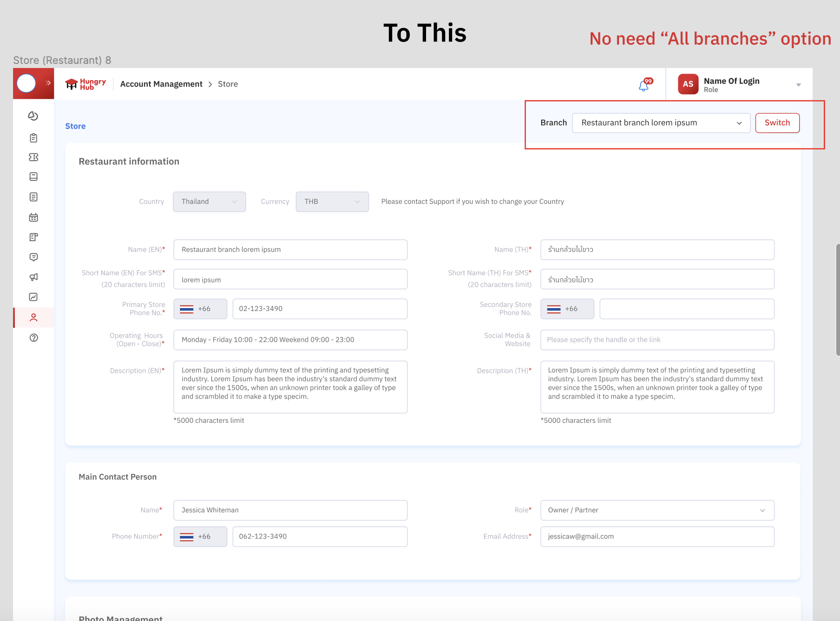Click Account Management in the breadcrumb
This screenshot has height=621, width=840.
[x=161, y=84]
